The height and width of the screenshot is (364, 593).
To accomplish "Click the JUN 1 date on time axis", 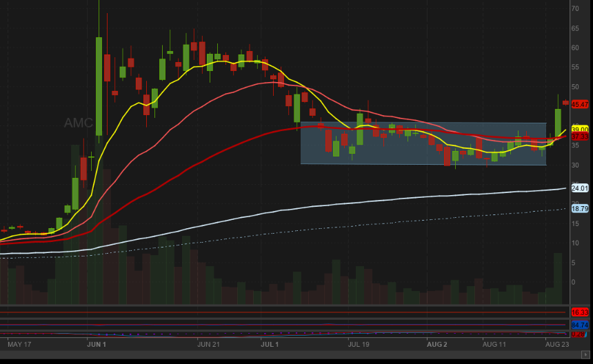I will pos(97,343).
